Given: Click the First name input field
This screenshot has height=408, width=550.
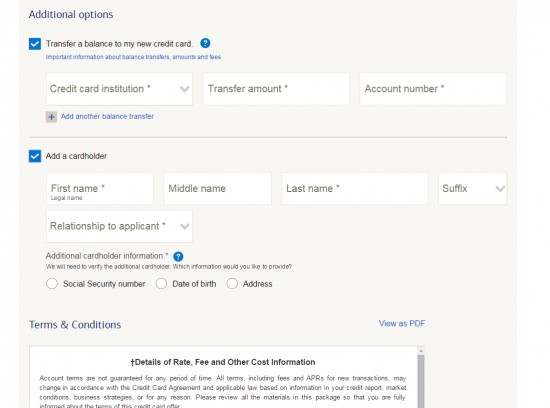Looking at the screenshot, I should point(100,189).
